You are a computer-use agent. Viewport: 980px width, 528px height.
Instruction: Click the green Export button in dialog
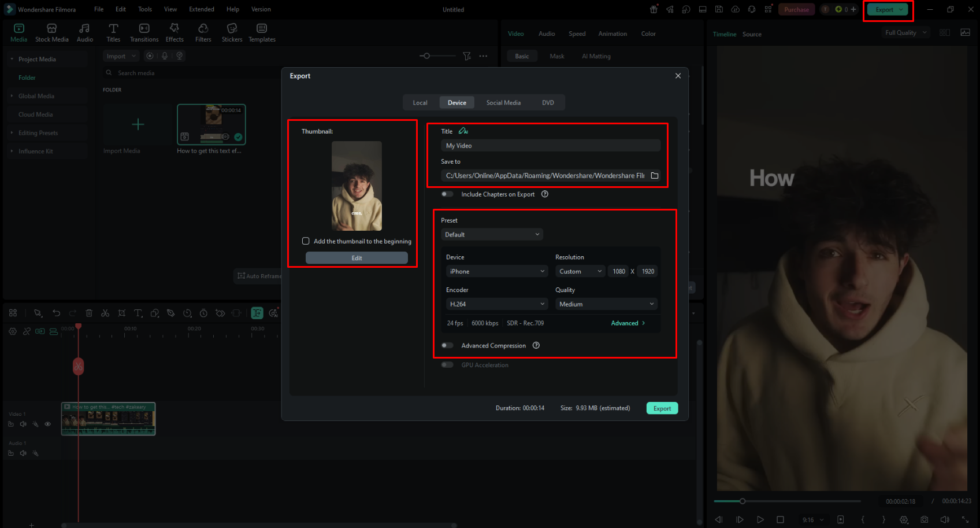pyautogui.click(x=662, y=408)
